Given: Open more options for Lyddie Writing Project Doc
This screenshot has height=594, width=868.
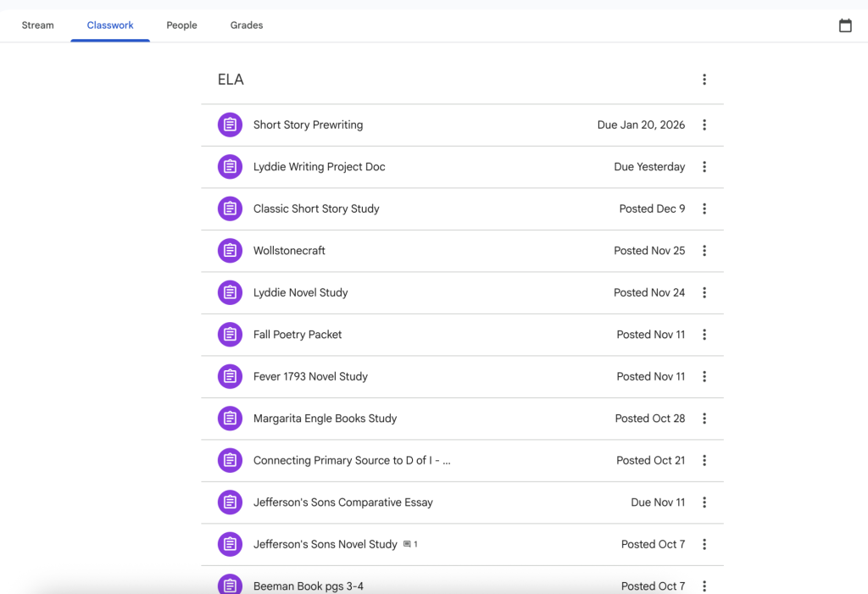Looking at the screenshot, I should [704, 167].
